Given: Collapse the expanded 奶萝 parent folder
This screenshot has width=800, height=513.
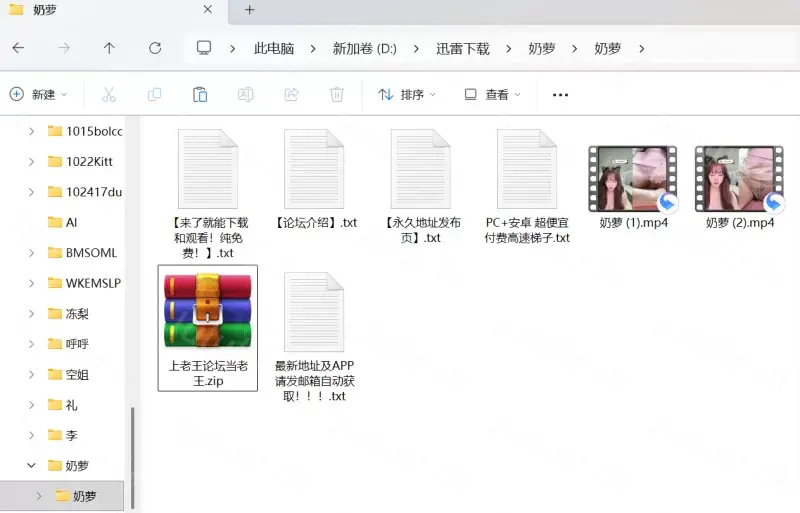Looking at the screenshot, I should click(31, 466).
